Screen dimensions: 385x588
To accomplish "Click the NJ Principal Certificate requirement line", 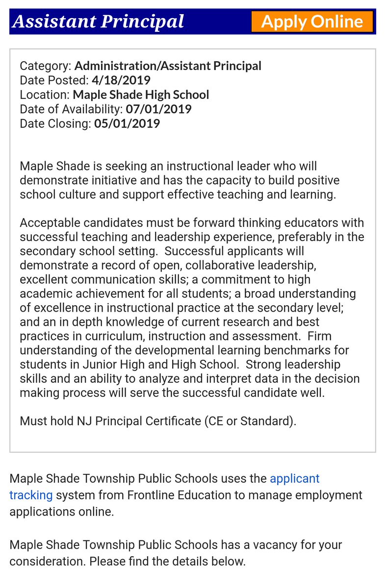I will coord(158,421).
